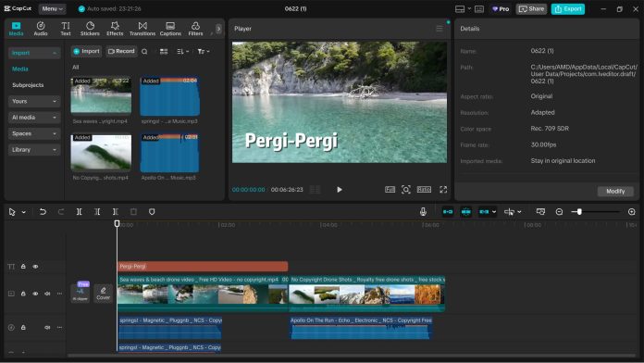
Task: Zoom out the timeline with minus icon
Action: (x=559, y=212)
